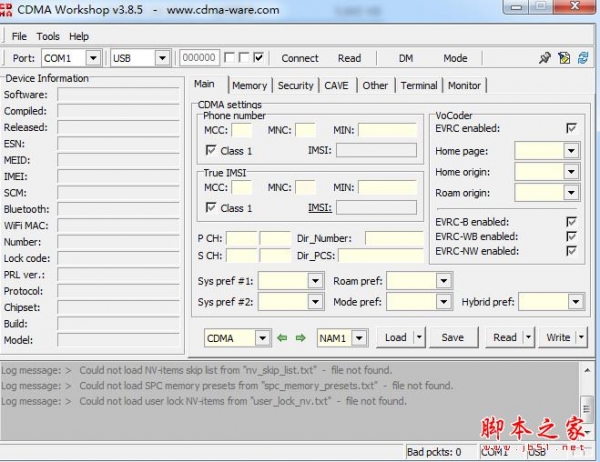Switch to the Other tab
Viewport: 600px width, 462px height.
[375, 85]
